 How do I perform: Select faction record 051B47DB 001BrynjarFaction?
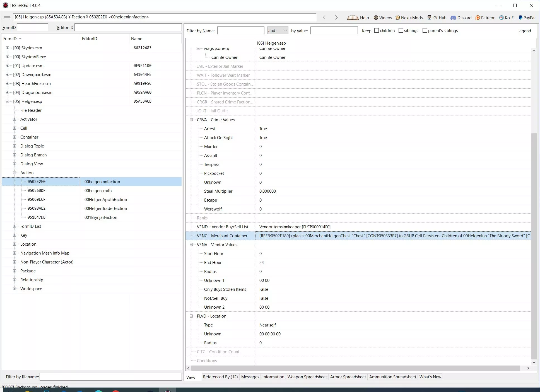(91, 217)
